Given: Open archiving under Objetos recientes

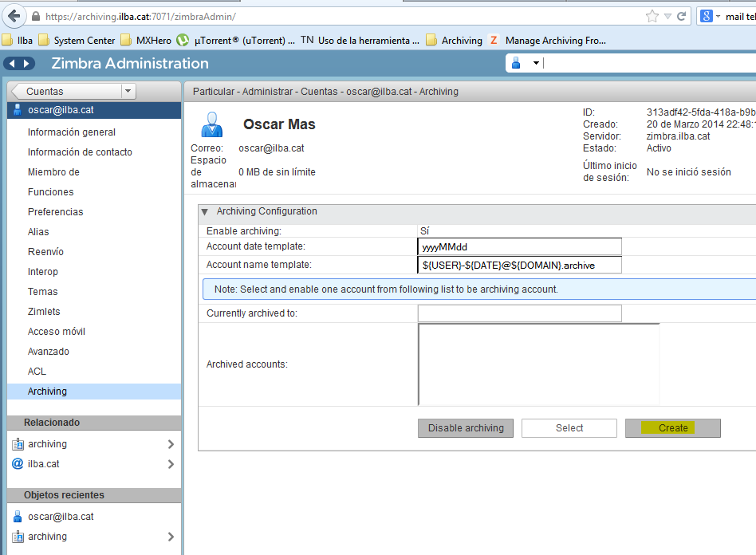Looking at the screenshot, I should click(x=47, y=536).
